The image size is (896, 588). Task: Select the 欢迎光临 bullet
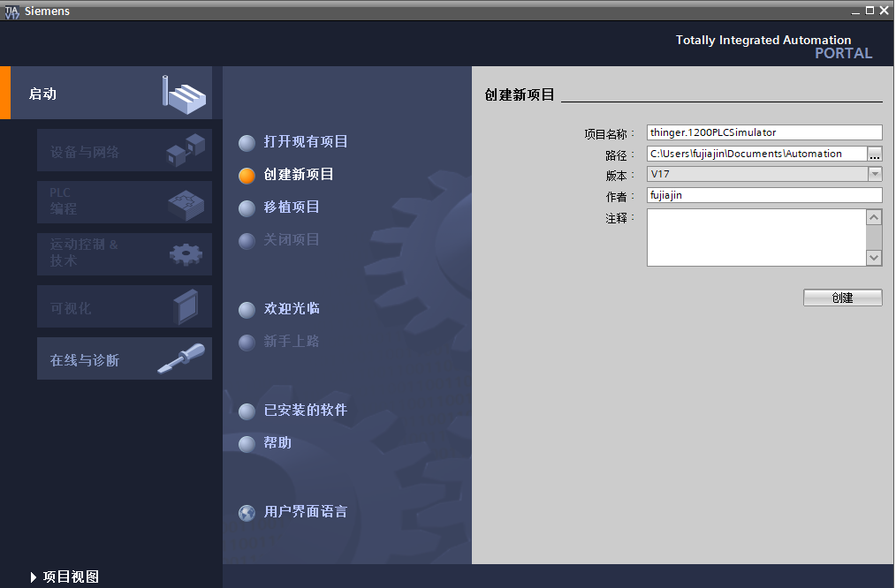(x=247, y=310)
